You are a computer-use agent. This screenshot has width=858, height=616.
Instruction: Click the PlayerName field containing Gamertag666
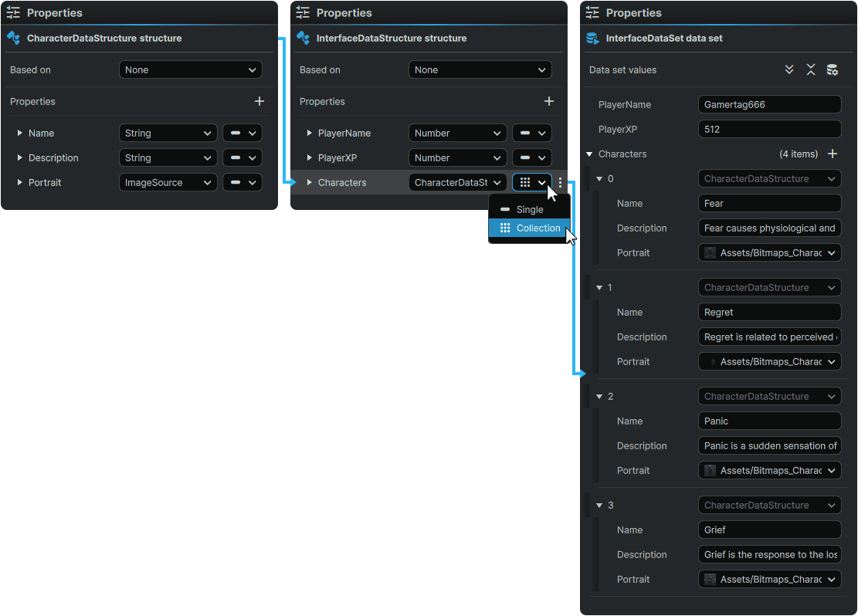coord(769,104)
